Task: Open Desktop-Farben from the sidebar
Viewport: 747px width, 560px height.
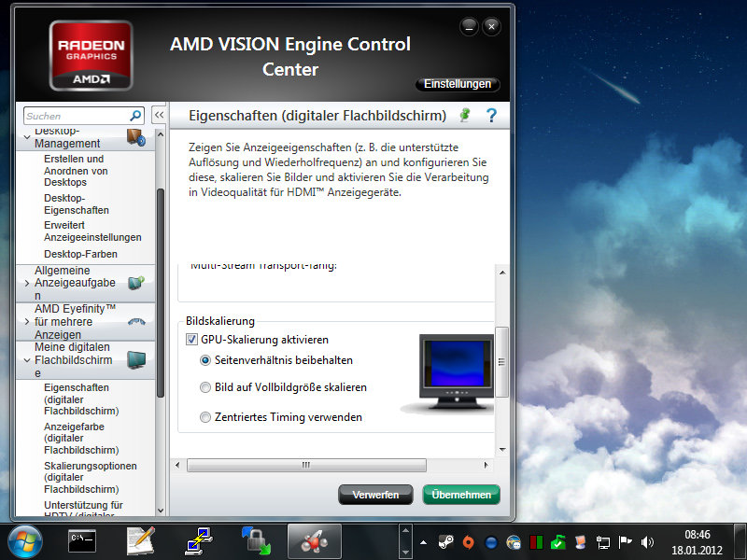Action: [79, 254]
